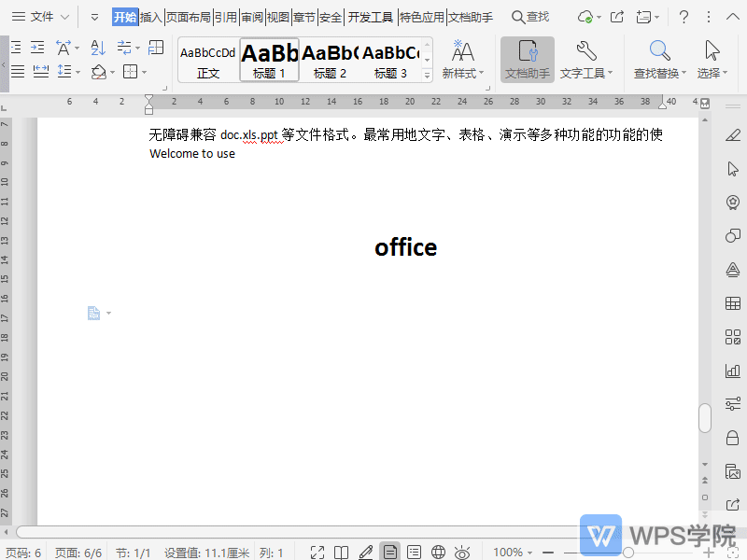Viewport: 747px width, 560px height.
Task: Open the 文档助手 document assistant tool
Action: [527, 60]
